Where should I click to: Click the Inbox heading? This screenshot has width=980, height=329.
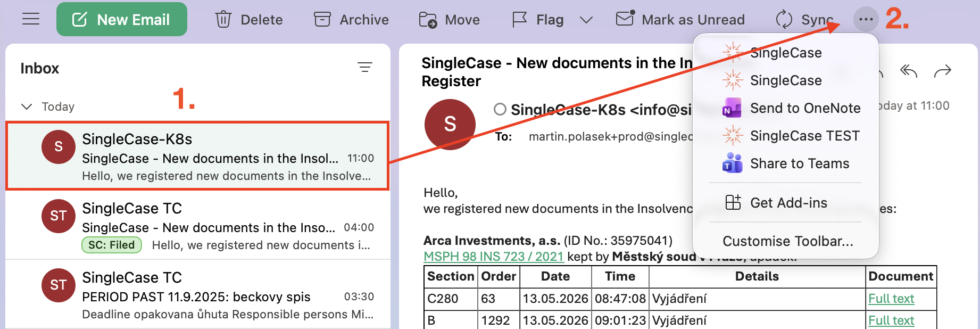tap(40, 69)
